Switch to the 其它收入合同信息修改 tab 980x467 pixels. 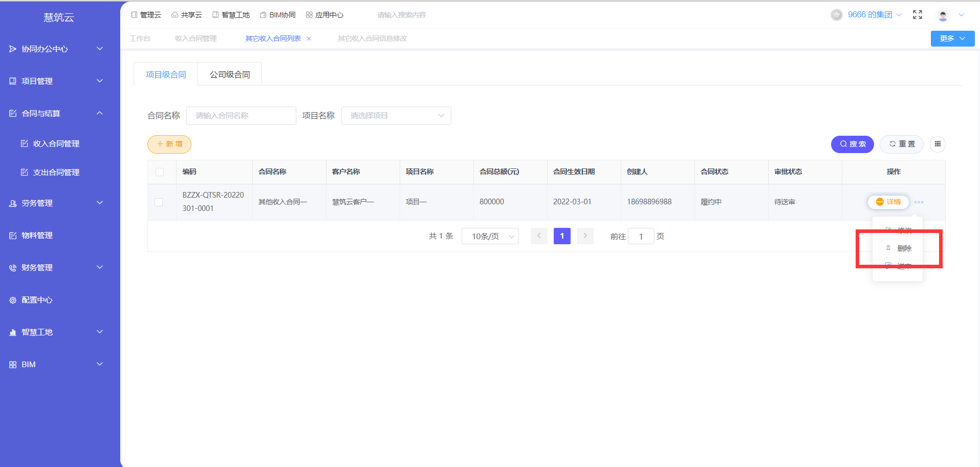pyautogui.click(x=373, y=39)
